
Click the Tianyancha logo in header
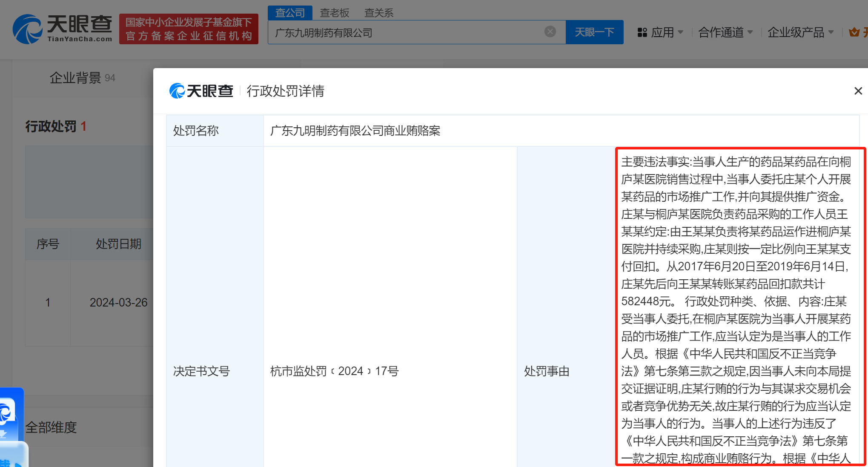coord(62,29)
